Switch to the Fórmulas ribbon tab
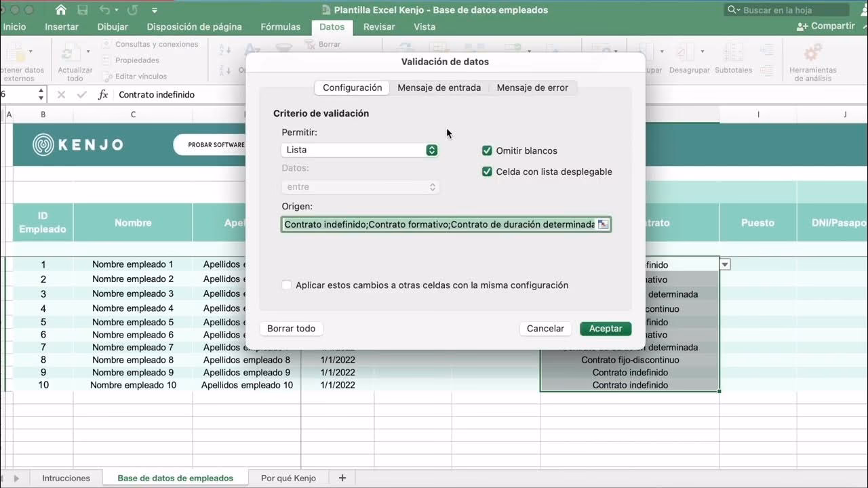Screen dimensions: 868x488 (281, 27)
